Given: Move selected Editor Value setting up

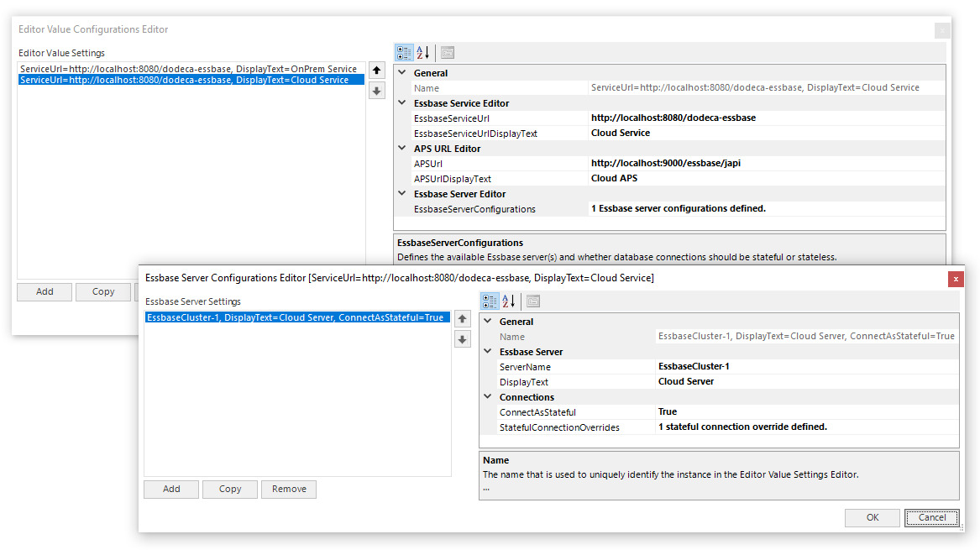Looking at the screenshot, I should tap(376, 71).
